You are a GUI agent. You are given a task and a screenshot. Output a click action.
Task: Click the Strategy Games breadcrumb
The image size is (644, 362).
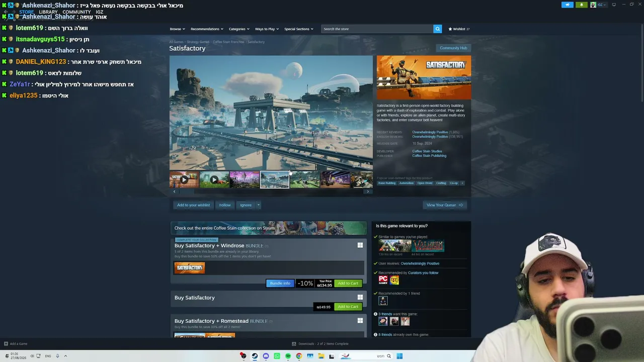198,42
